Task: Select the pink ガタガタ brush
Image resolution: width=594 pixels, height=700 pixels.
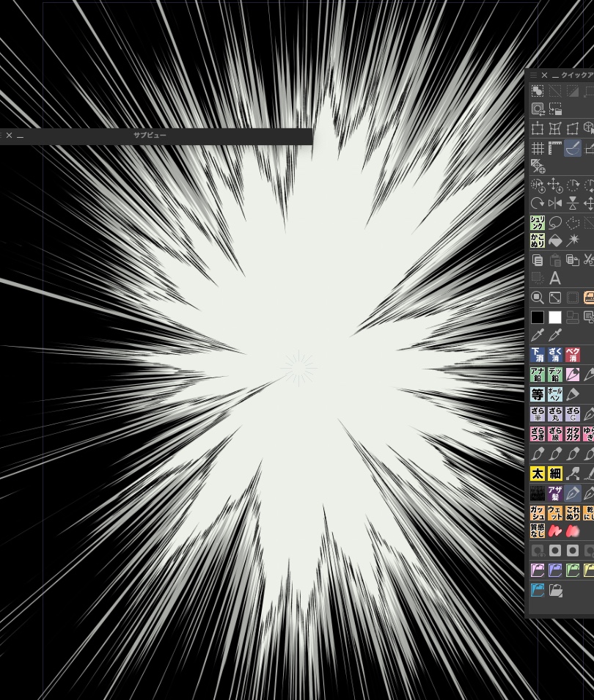Action: [x=573, y=433]
